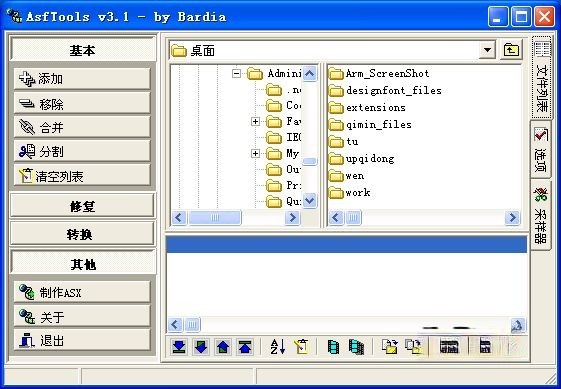Click the move down arrow icon
The height and width of the screenshot is (389, 561).
coord(201,346)
